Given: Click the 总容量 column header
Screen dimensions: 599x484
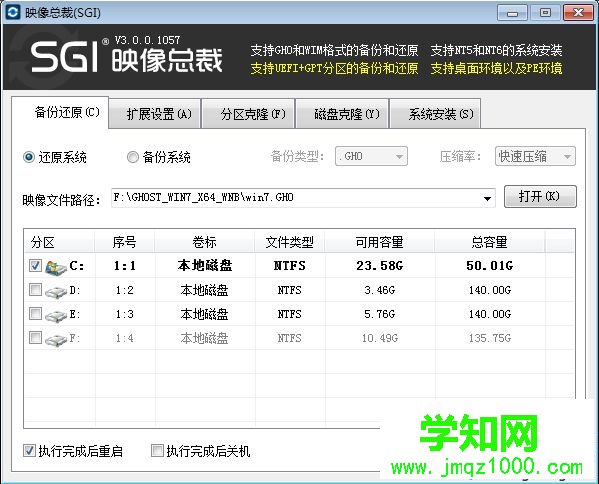Looking at the screenshot, I should click(x=489, y=242).
